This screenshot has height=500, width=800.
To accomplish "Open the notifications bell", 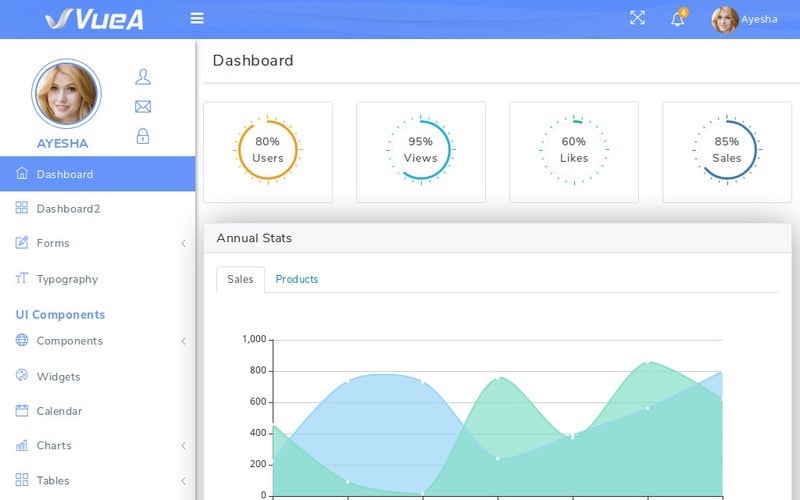I will [x=678, y=18].
